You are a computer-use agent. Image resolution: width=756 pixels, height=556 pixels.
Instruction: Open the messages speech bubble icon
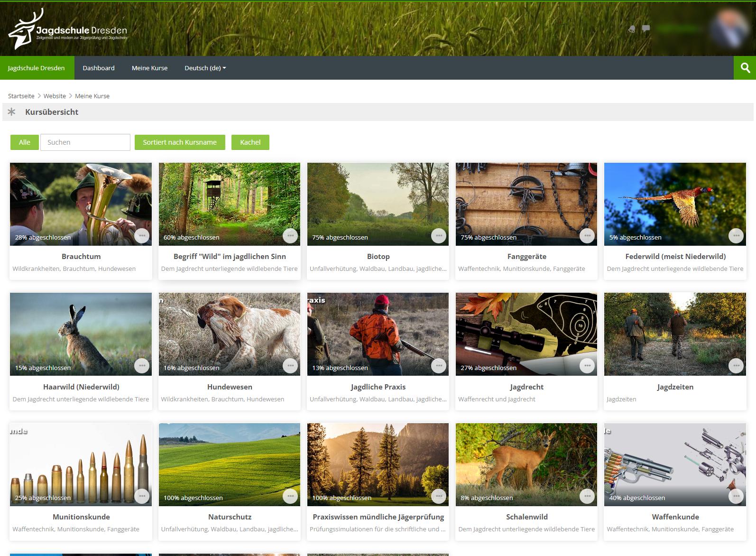(645, 28)
